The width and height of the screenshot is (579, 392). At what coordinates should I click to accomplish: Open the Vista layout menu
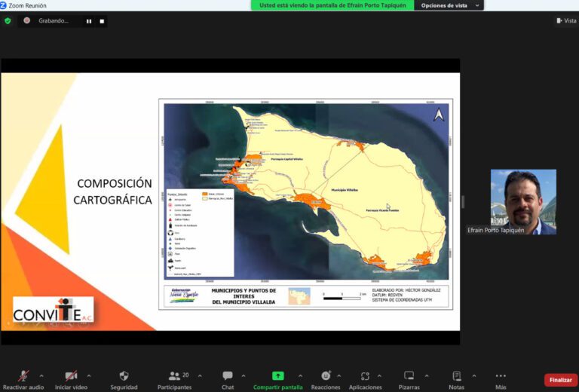(x=565, y=21)
